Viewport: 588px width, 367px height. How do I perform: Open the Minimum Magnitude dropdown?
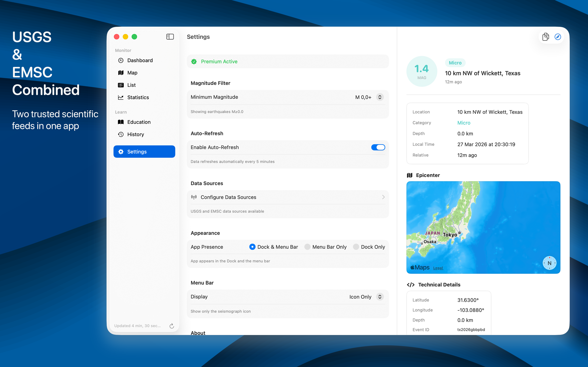pos(380,97)
